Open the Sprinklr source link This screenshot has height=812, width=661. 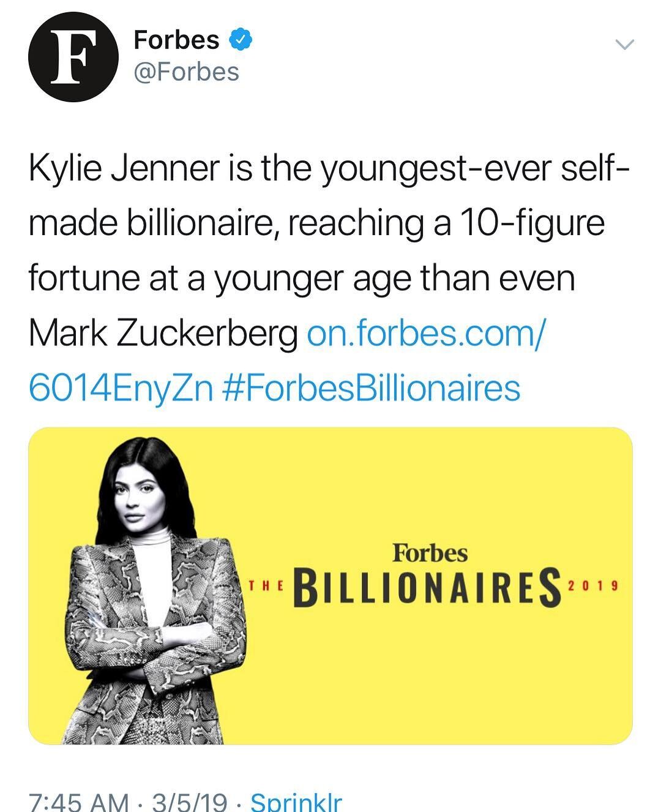(x=296, y=801)
